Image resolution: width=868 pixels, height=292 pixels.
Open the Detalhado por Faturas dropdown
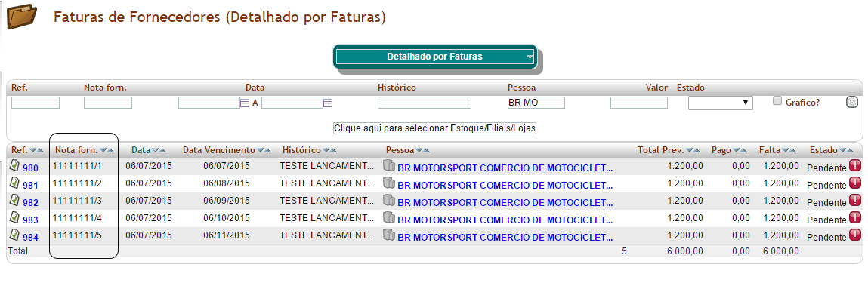coord(436,57)
